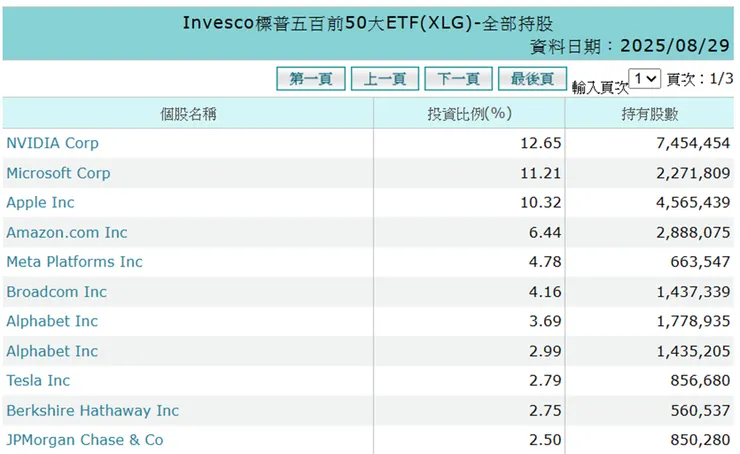Screen dimensions: 740x454
Task: Open the JPMorgan Chase & Co link
Action: (x=84, y=440)
